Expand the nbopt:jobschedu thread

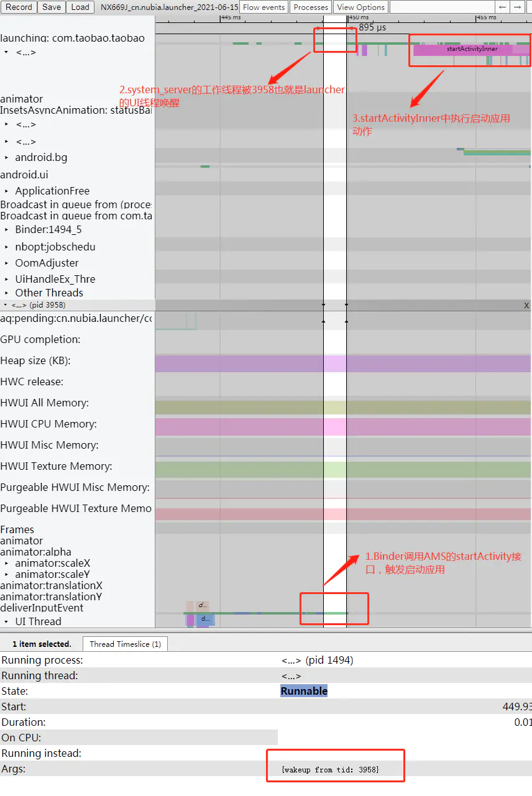[x=6, y=247]
